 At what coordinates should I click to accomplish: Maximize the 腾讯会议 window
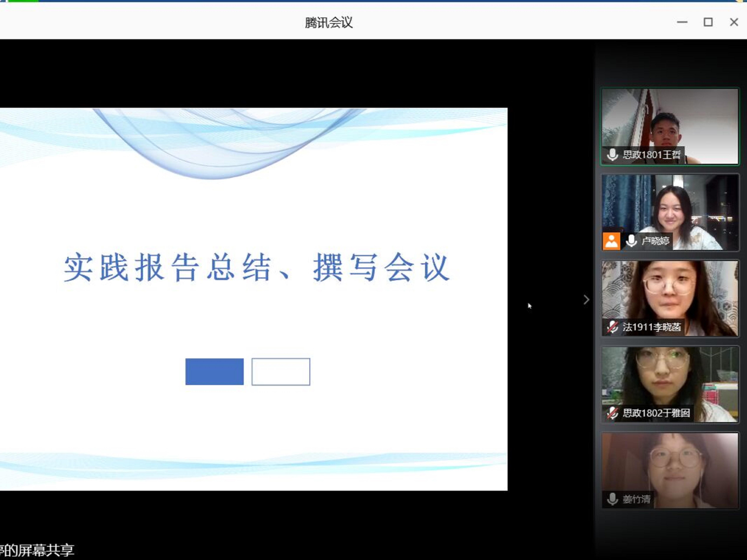point(708,22)
